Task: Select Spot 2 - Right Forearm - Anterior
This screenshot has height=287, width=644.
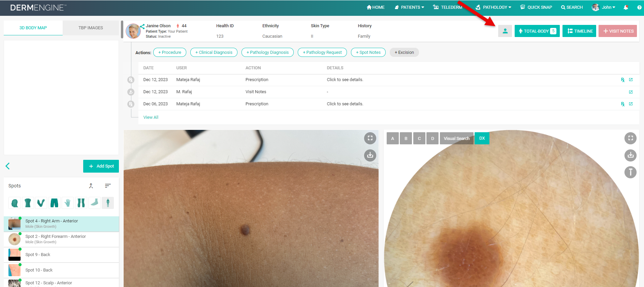Action: coord(61,239)
